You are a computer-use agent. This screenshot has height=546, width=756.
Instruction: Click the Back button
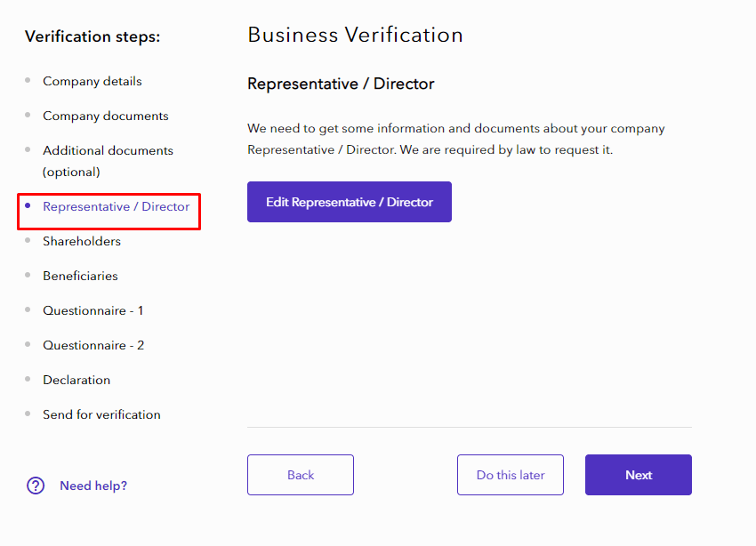pos(301,475)
